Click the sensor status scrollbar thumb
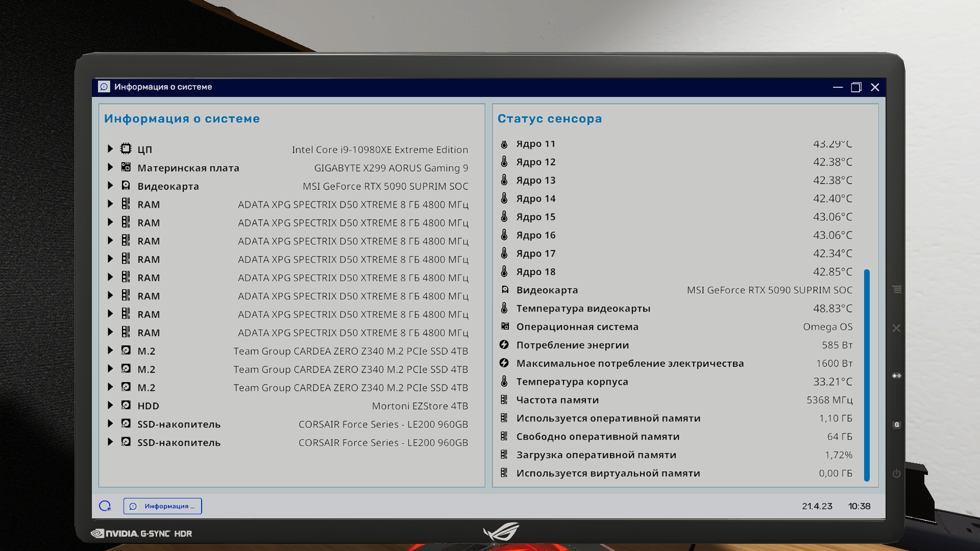 click(867, 375)
